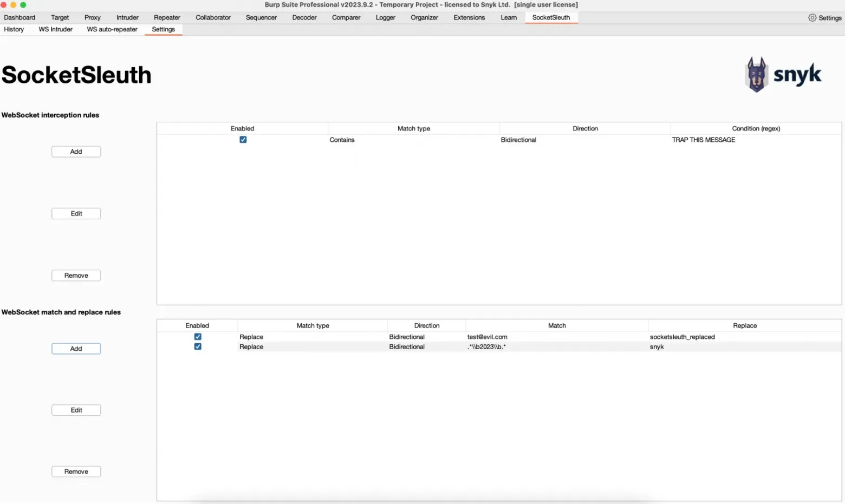
Task: Open the Extensions tab
Action: (x=469, y=17)
